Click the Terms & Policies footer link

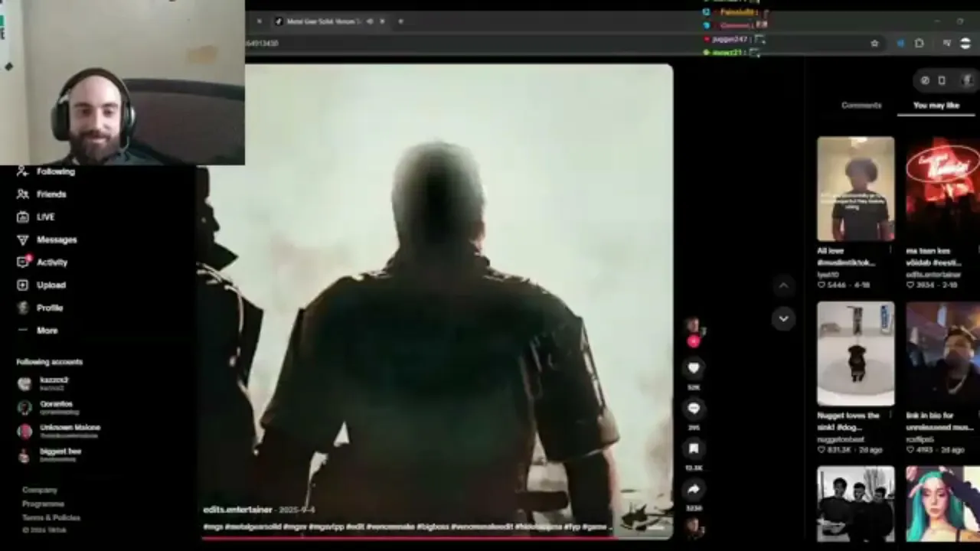coord(51,517)
